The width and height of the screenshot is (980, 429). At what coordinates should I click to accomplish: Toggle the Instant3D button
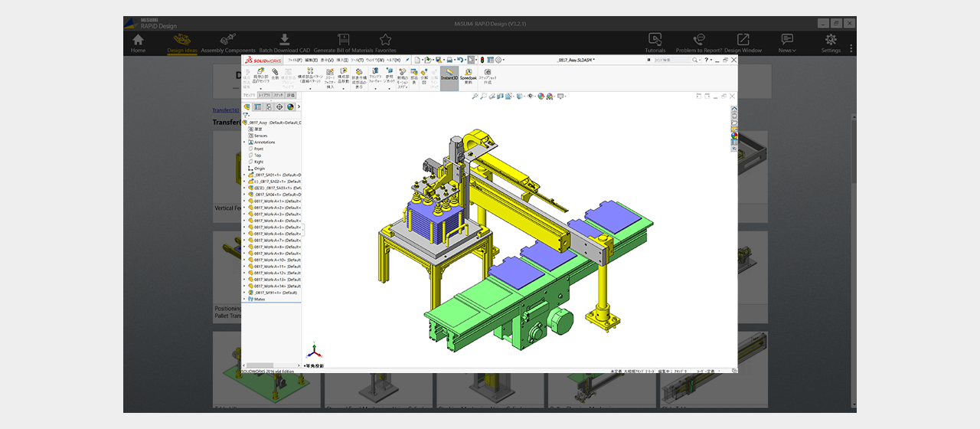449,74
